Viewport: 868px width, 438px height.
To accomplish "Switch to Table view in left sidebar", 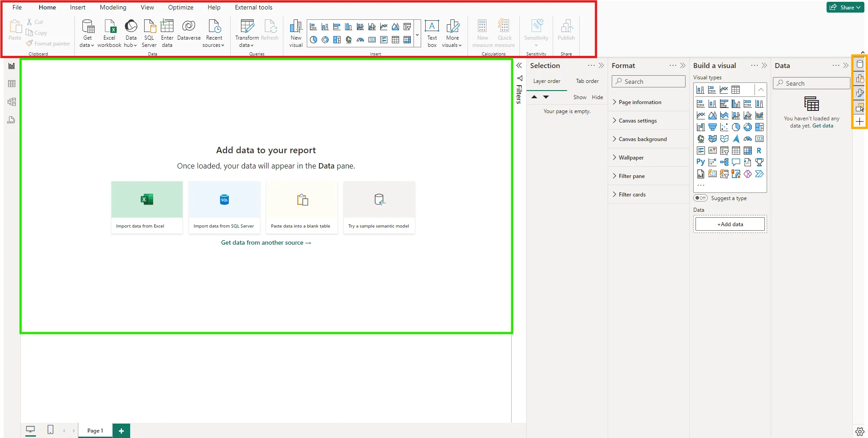I will [x=12, y=84].
